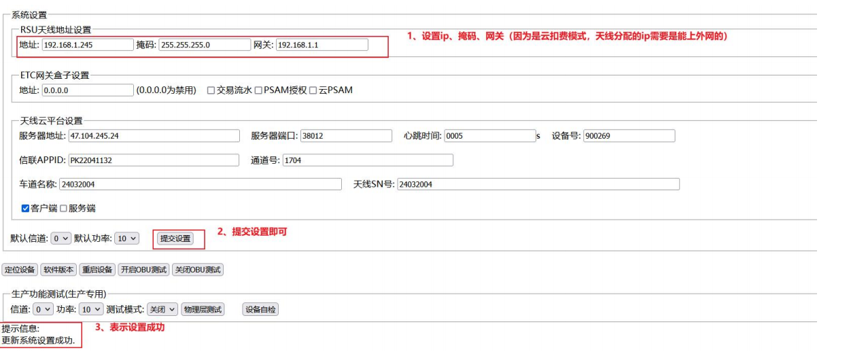868x354 pixels.
Task: Open the 默认信道 dropdown
Action: (x=60, y=238)
